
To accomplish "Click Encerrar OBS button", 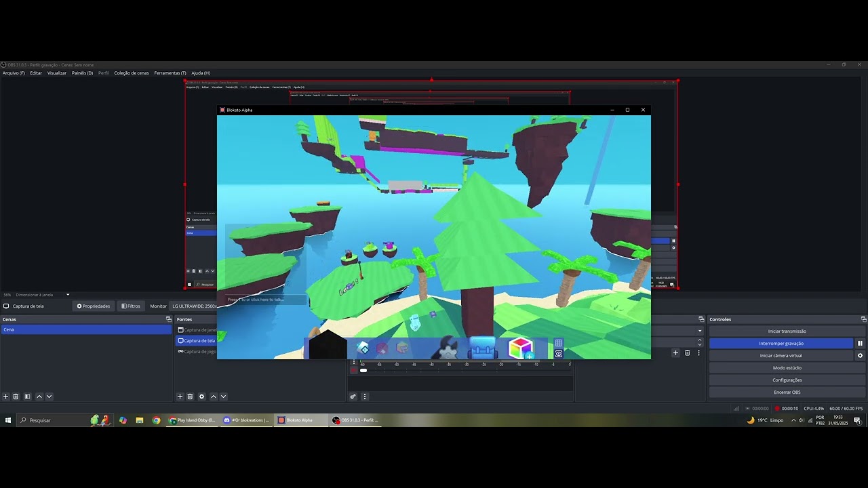I will 787,392.
